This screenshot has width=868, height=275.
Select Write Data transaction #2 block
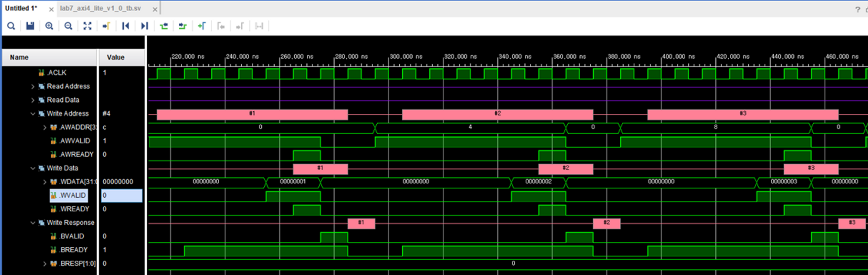pyautogui.click(x=566, y=169)
